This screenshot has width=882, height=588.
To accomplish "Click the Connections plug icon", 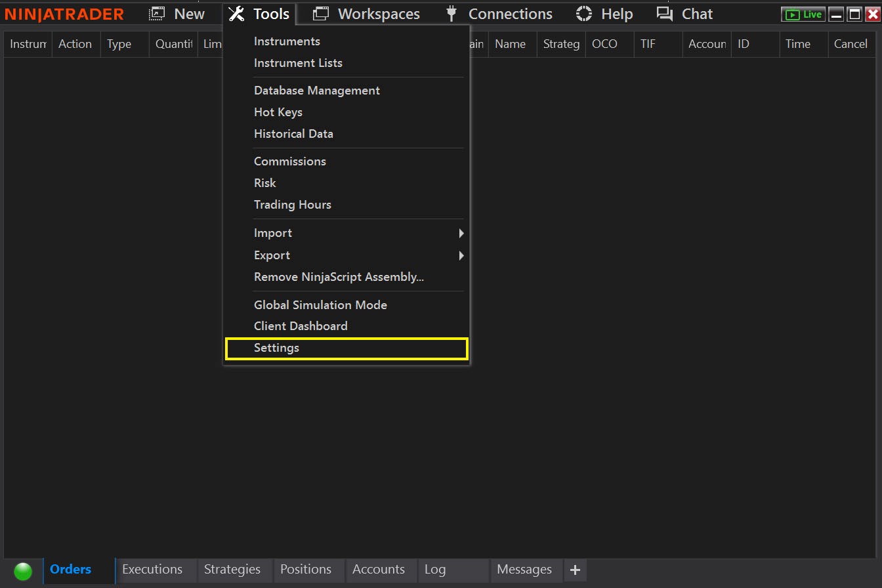I will click(x=451, y=13).
